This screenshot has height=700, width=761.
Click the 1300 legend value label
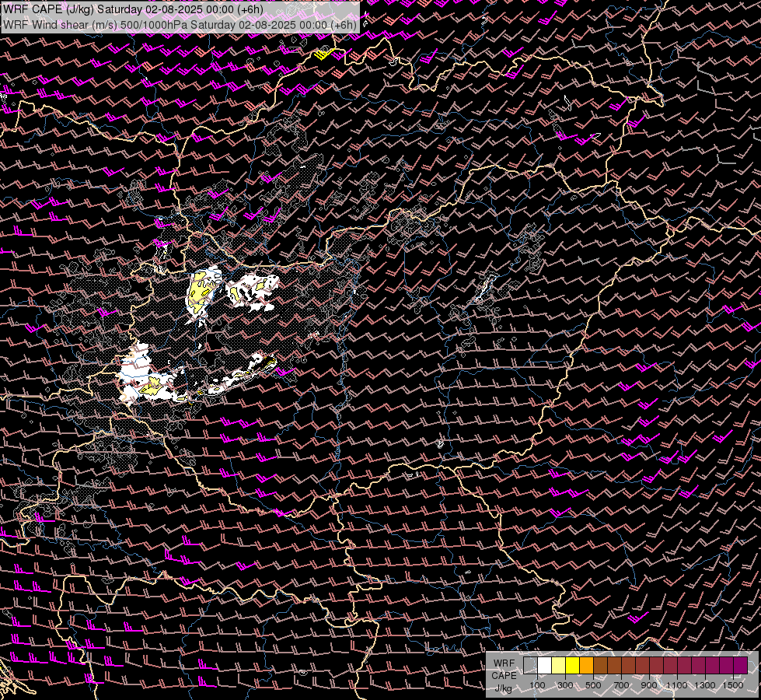[x=705, y=685]
